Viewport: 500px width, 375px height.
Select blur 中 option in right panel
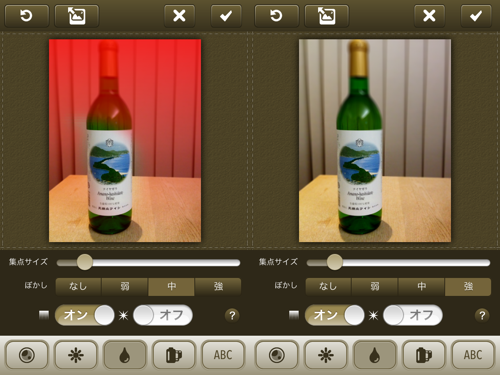(x=421, y=287)
